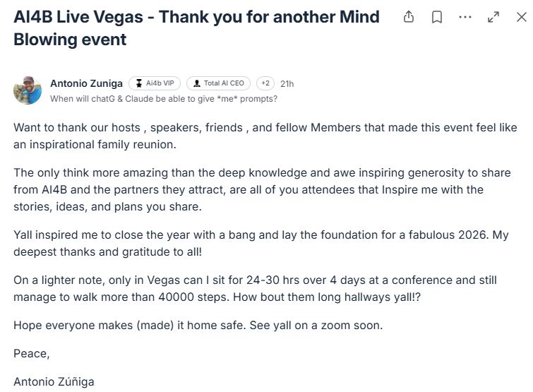Click the 21h post timestamp
533x392 pixels.
point(287,83)
